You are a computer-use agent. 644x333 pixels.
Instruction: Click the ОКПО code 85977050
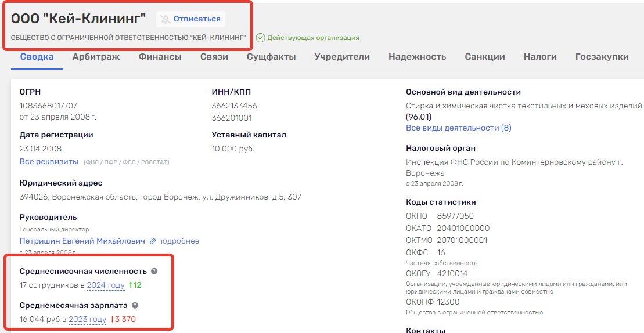[x=455, y=216]
